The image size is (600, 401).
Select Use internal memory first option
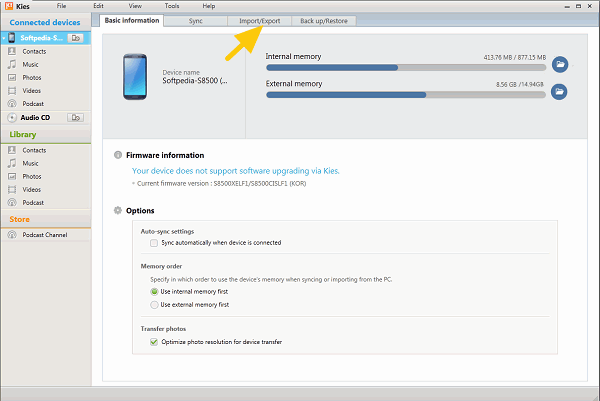click(x=154, y=292)
